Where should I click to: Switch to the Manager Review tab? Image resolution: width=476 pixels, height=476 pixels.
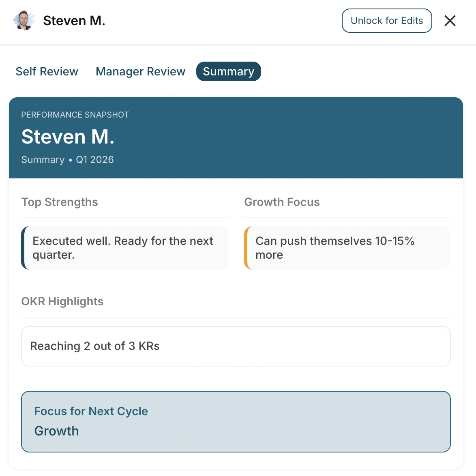coord(140,71)
